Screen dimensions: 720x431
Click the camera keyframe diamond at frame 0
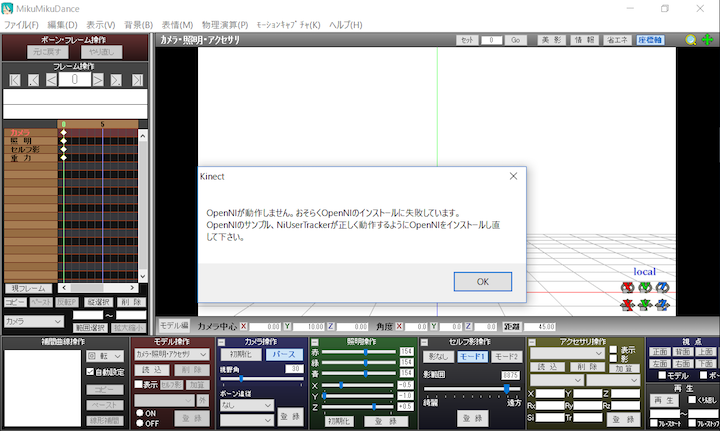[63, 132]
